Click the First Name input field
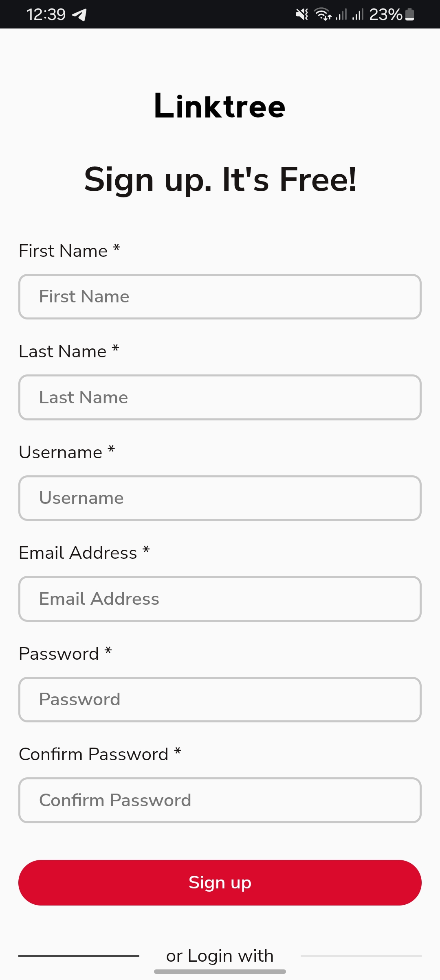Image resolution: width=440 pixels, height=980 pixels. [220, 296]
